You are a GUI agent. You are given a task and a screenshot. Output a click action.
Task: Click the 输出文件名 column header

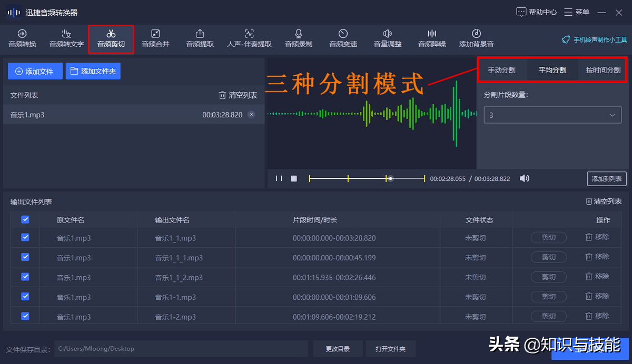[172, 220]
